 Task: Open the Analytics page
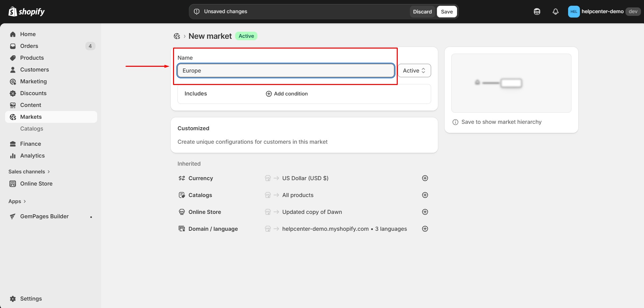(32, 156)
